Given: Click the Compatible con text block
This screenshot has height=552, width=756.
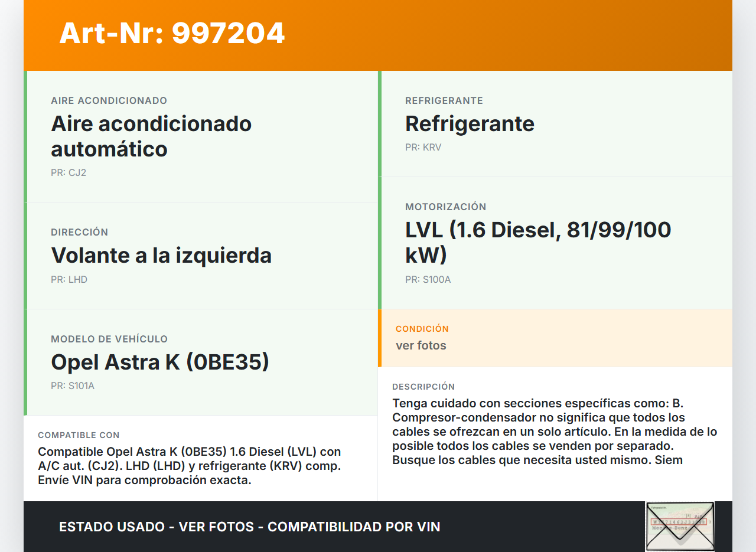Looking at the screenshot, I should tap(190, 466).
